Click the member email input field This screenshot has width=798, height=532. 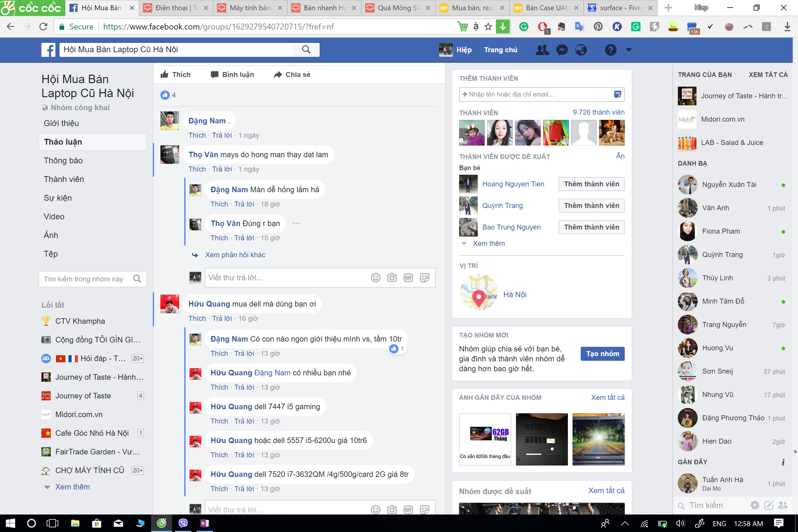(542, 94)
